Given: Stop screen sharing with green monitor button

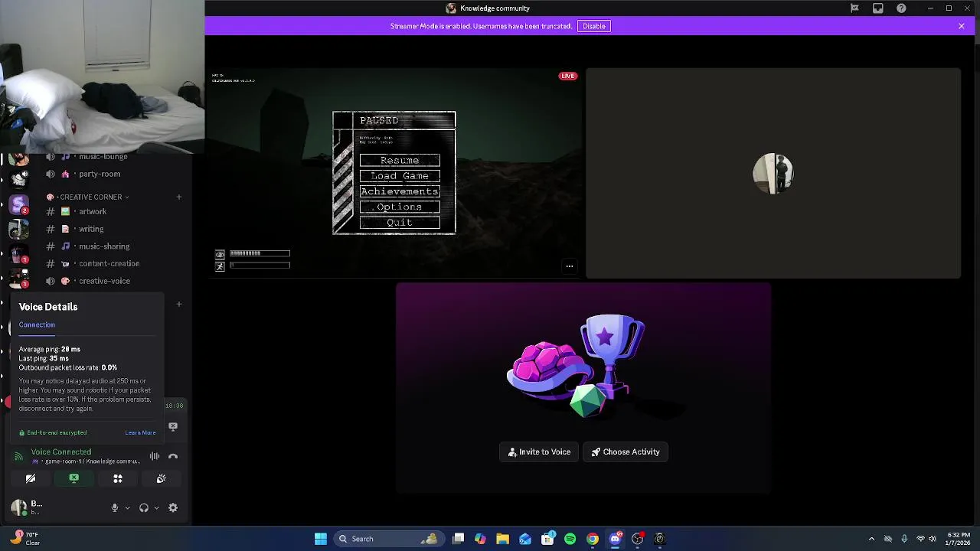Looking at the screenshot, I should tap(74, 478).
